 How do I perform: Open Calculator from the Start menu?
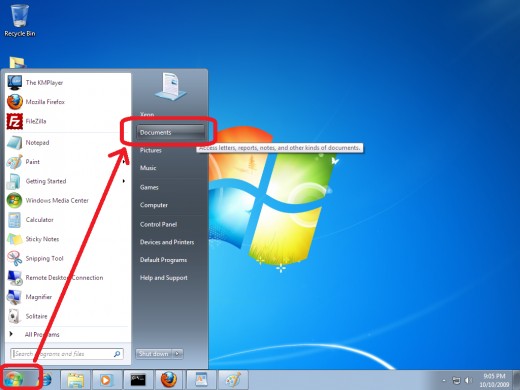coord(67,220)
